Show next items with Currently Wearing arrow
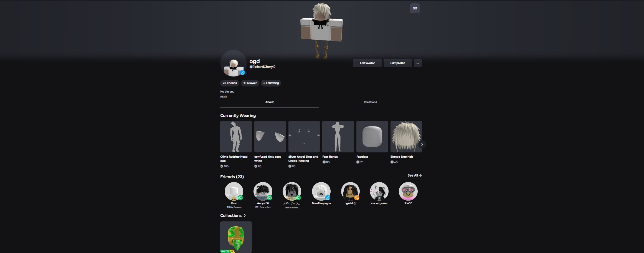The height and width of the screenshot is (253, 644). coord(422,144)
